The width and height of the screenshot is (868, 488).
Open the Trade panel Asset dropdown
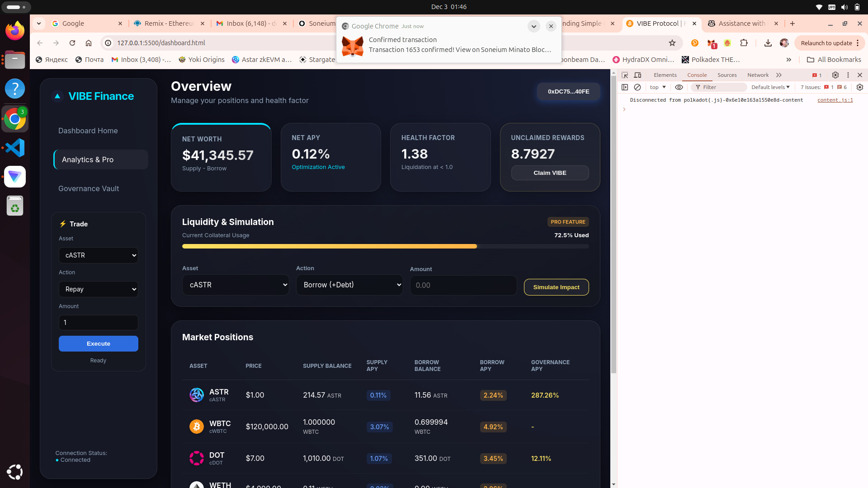pos(99,255)
